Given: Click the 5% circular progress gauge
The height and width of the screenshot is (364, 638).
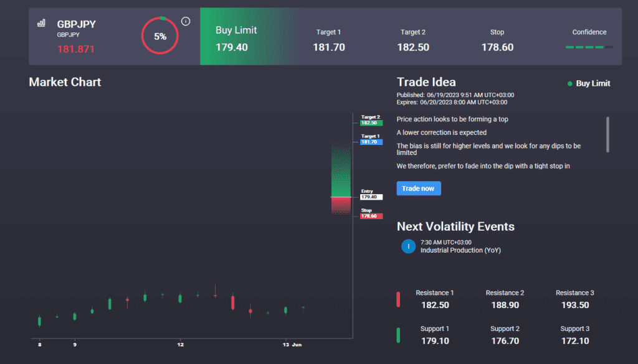Looking at the screenshot, I should (x=160, y=36).
